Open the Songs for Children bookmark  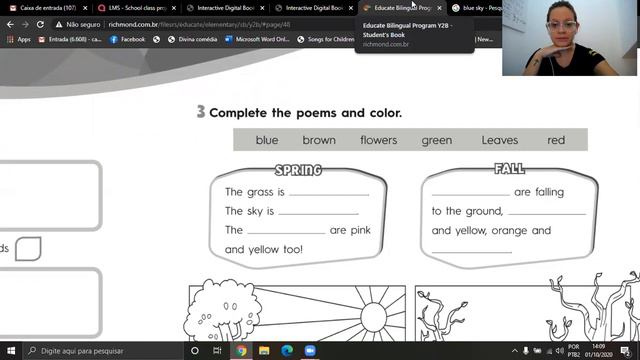326,39
